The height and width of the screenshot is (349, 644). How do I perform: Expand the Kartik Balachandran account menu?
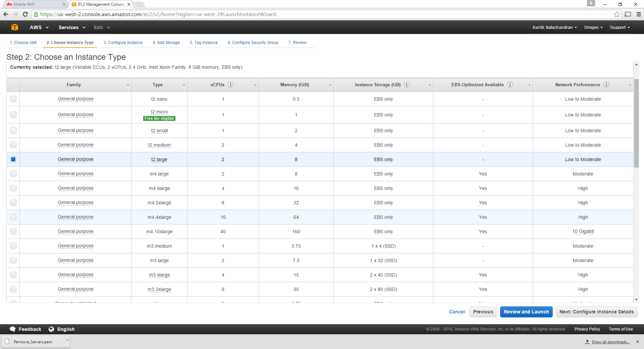(x=555, y=28)
